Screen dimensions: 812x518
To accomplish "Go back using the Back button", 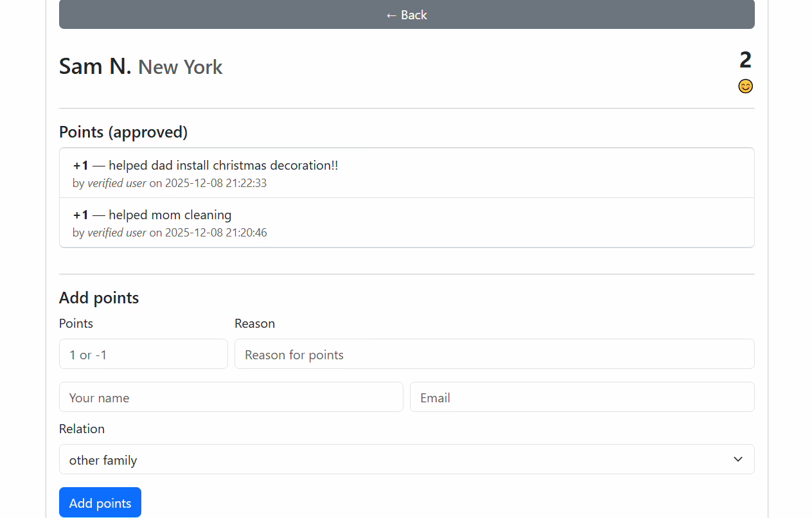I will 407,15.
